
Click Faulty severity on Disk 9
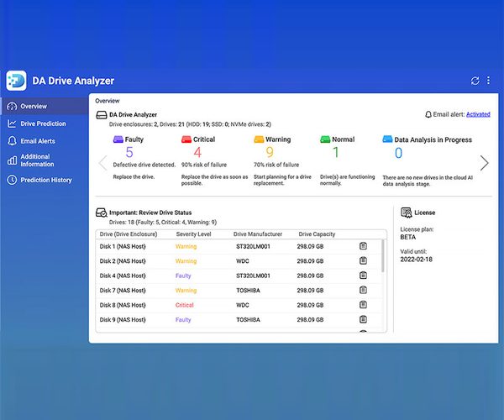pos(183,320)
